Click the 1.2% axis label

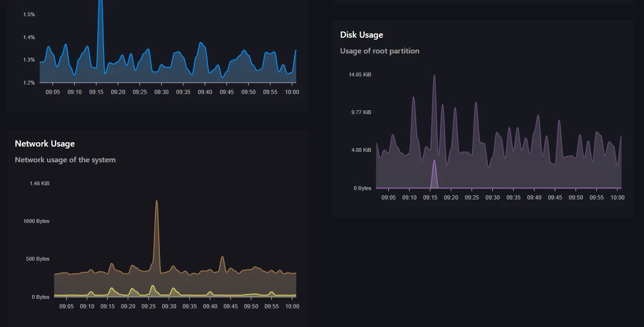point(29,83)
